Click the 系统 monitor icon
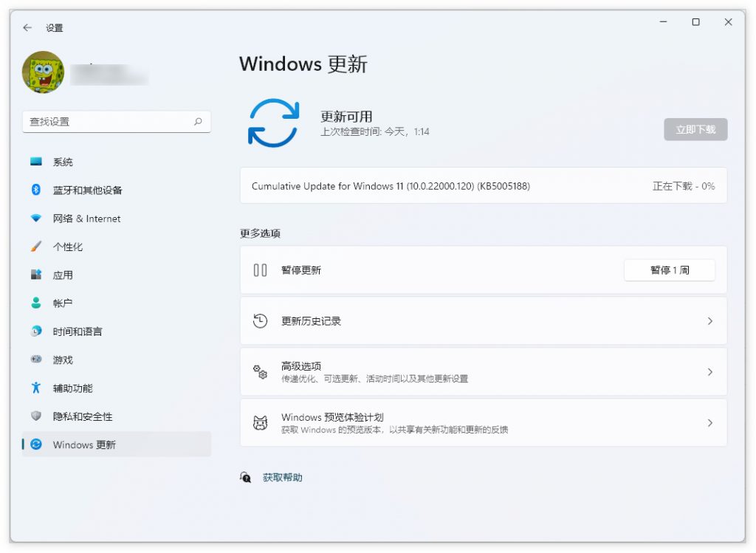 pyautogui.click(x=36, y=162)
